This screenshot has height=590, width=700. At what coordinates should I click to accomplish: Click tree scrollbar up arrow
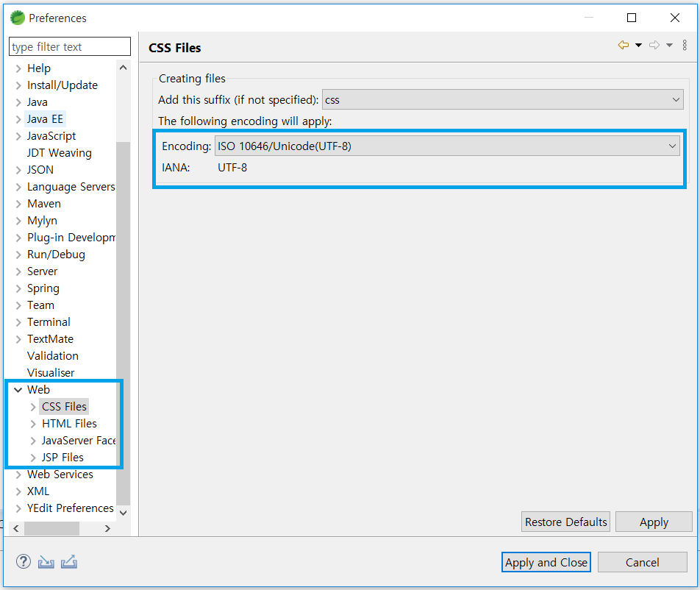(x=124, y=68)
